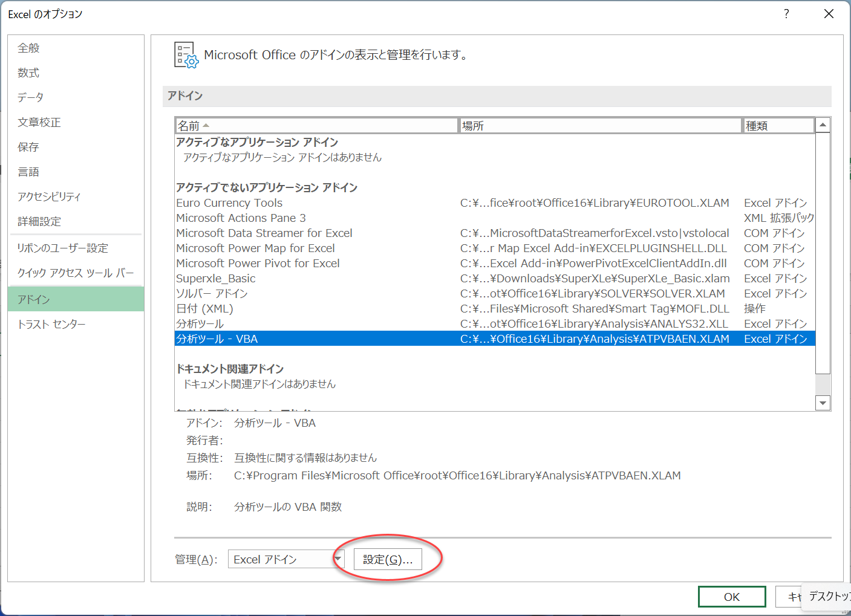
Task: Sort add-ins by 場所 column header
Action: 600,126
